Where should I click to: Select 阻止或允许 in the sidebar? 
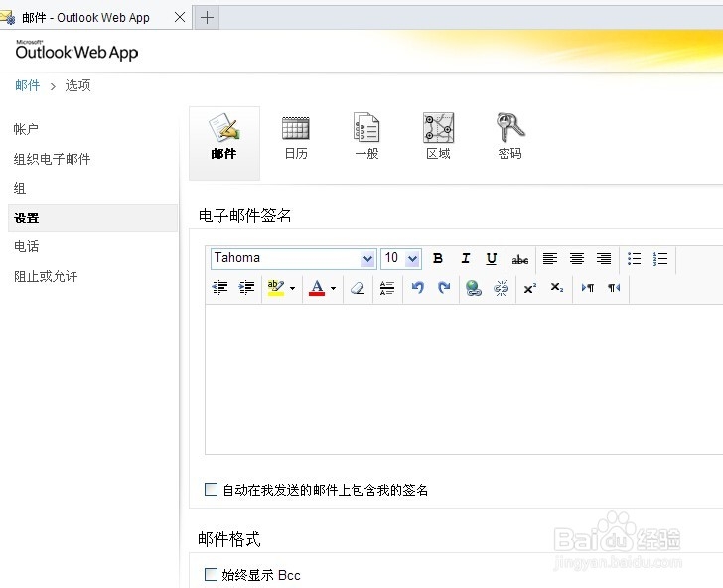point(46,276)
